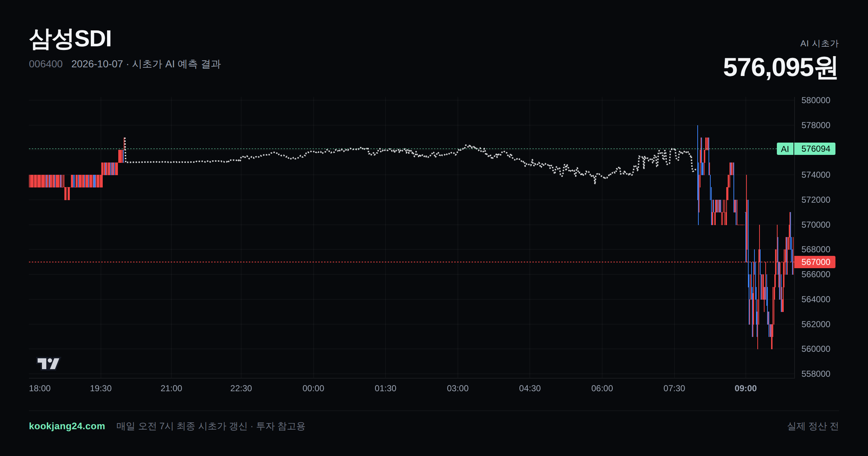The width and height of the screenshot is (868, 456).
Task: Click the 562000 price axis value
Action: pos(816,324)
